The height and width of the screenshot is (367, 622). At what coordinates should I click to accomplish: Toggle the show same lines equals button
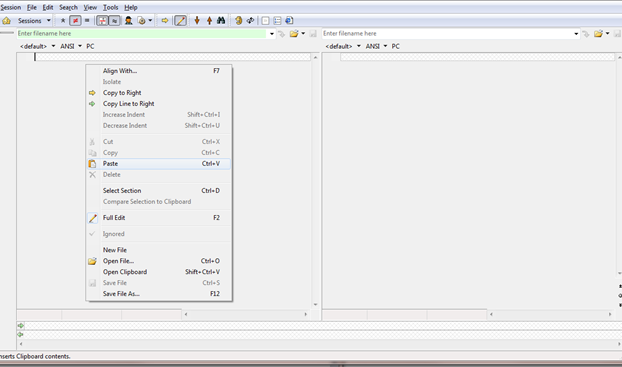coord(87,21)
